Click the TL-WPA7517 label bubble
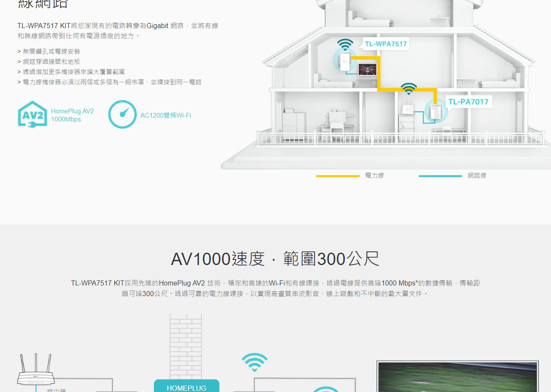Screen dimensions: 551x392 coord(386,44)
